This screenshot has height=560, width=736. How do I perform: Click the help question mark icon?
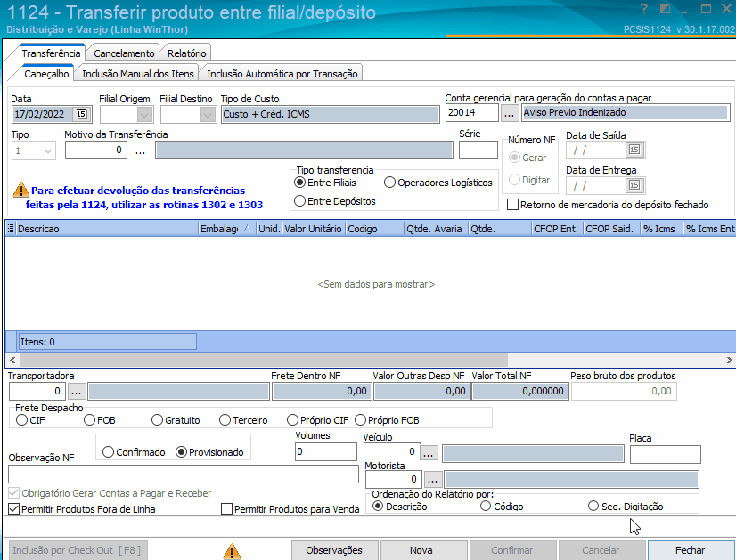(643, 9)
